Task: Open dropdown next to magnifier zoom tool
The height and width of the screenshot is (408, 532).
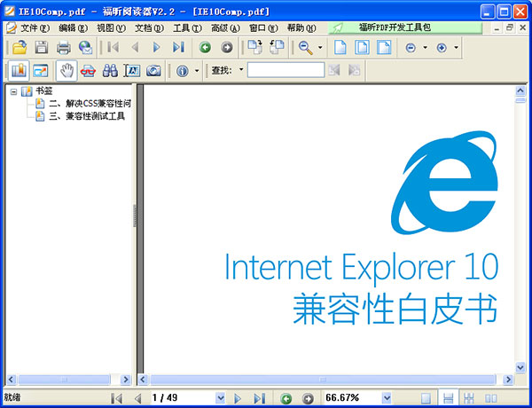Action: [320, 48]
